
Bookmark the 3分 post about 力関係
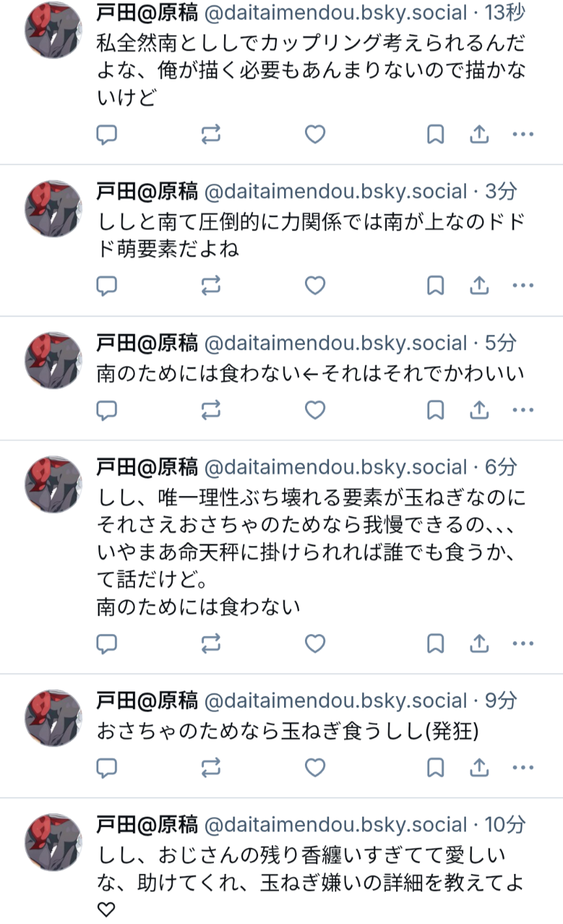tap(435, 285)
